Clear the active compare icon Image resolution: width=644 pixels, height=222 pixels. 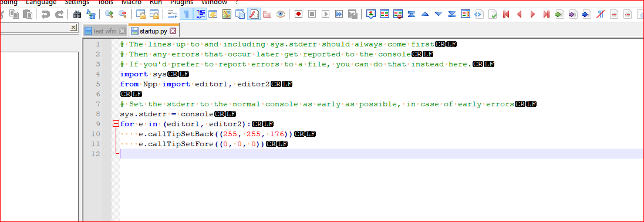(x=398, y=14)
